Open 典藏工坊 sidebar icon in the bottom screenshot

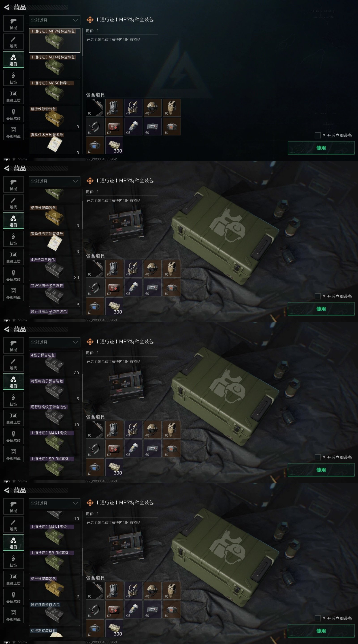tap(13, 579)
